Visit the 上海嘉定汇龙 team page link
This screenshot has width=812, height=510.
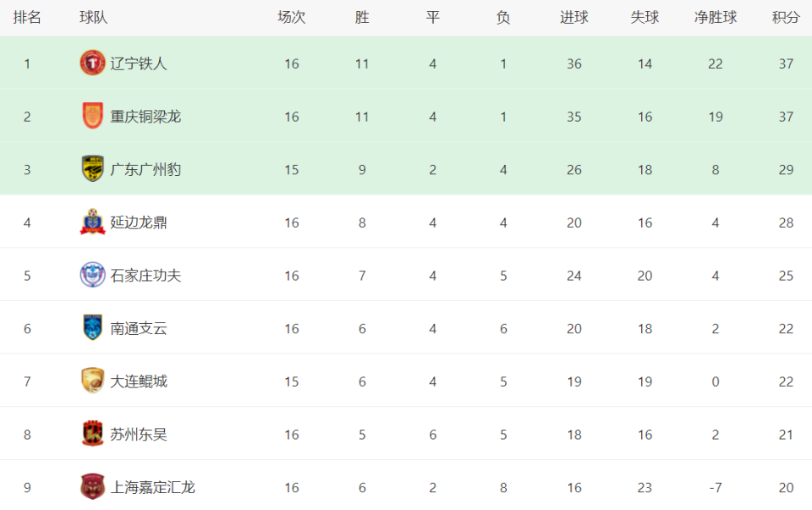pos(153,487)
